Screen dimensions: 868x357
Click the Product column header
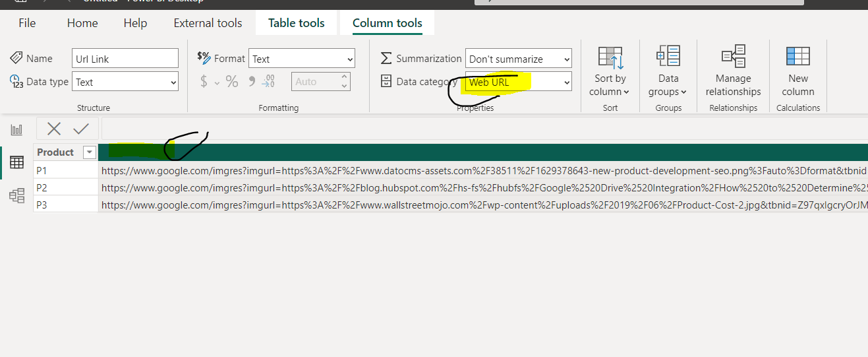[65, 152]
